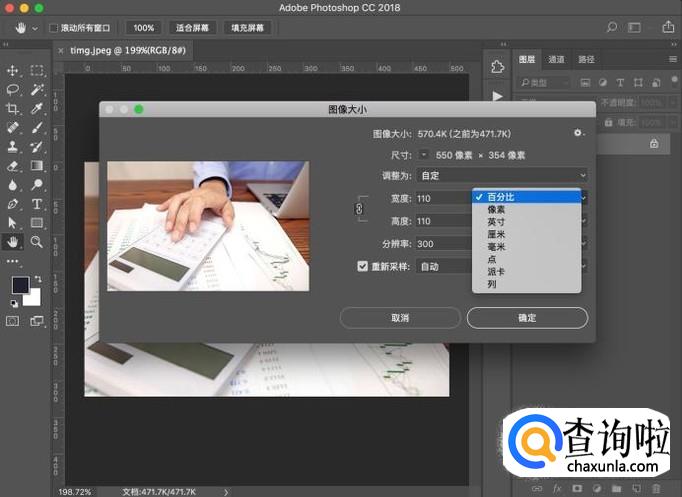Image resolution: width=682 pixels, height=497 pixels.
Task: Choose the Eyedropper tool
Action: tap(37, 109)
